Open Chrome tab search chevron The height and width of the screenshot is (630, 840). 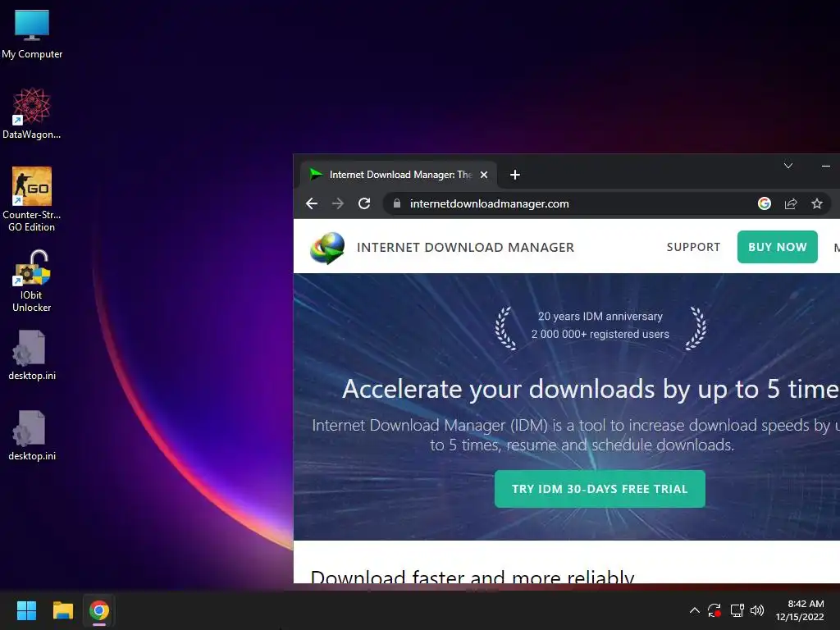tap(788, 166)
